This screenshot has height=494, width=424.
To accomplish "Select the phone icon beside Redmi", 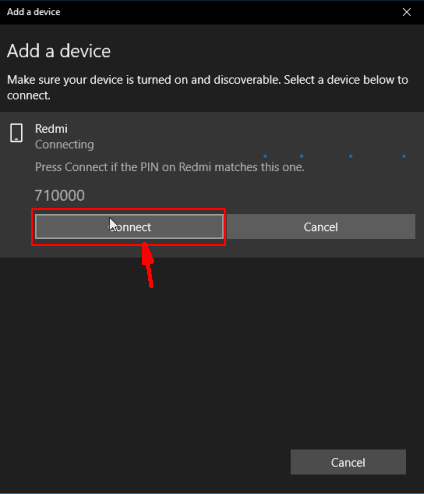I will 16,133.
